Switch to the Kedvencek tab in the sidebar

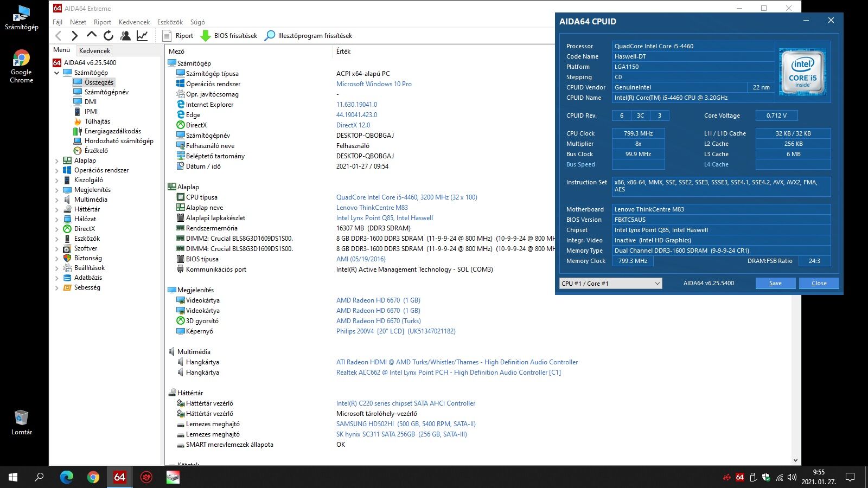(x=94, y=50)
